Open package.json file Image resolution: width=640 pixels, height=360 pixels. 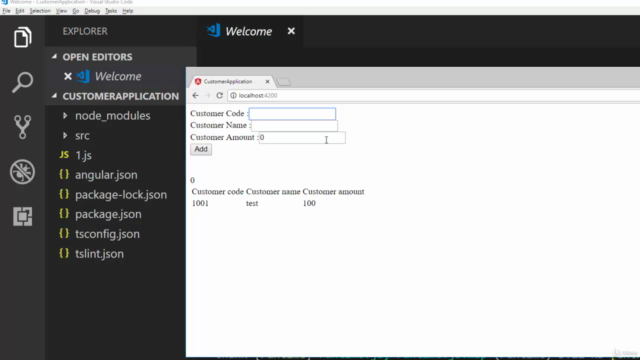tap(108, 214)
